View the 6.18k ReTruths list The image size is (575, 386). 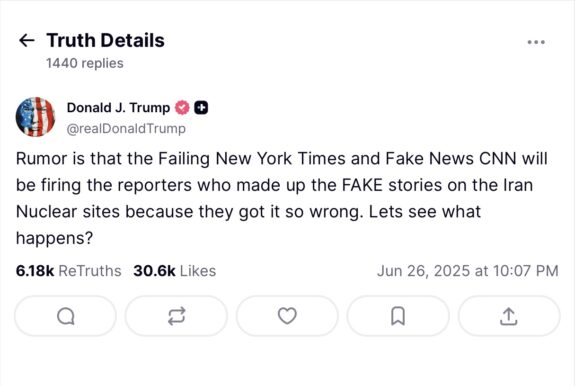(69, 271)
